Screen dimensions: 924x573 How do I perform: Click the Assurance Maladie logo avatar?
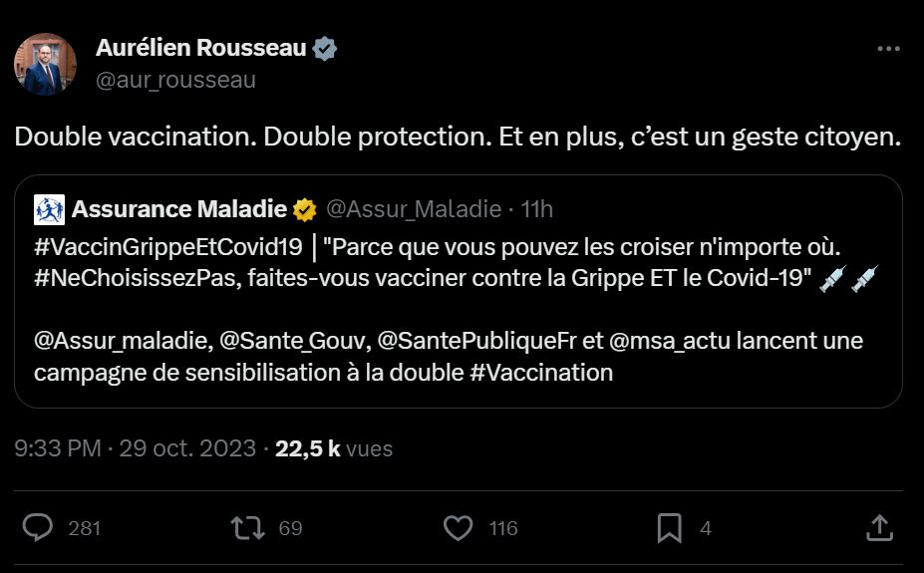49,209
